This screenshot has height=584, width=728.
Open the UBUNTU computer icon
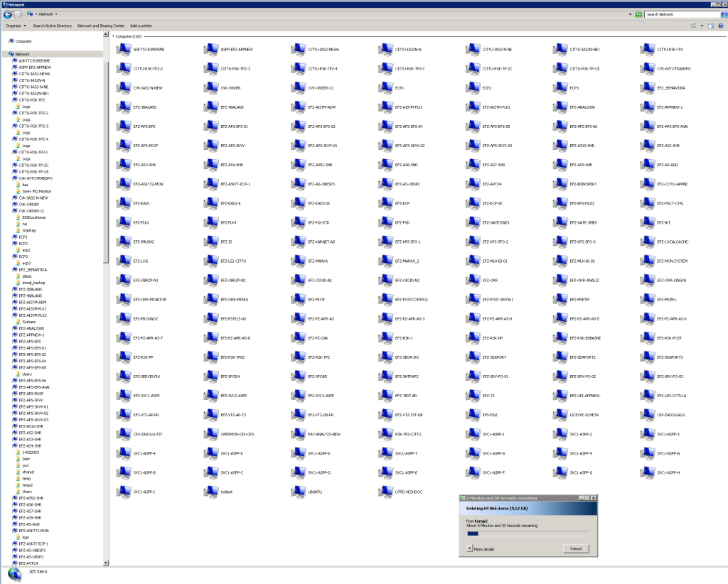[x=297, y=492]
